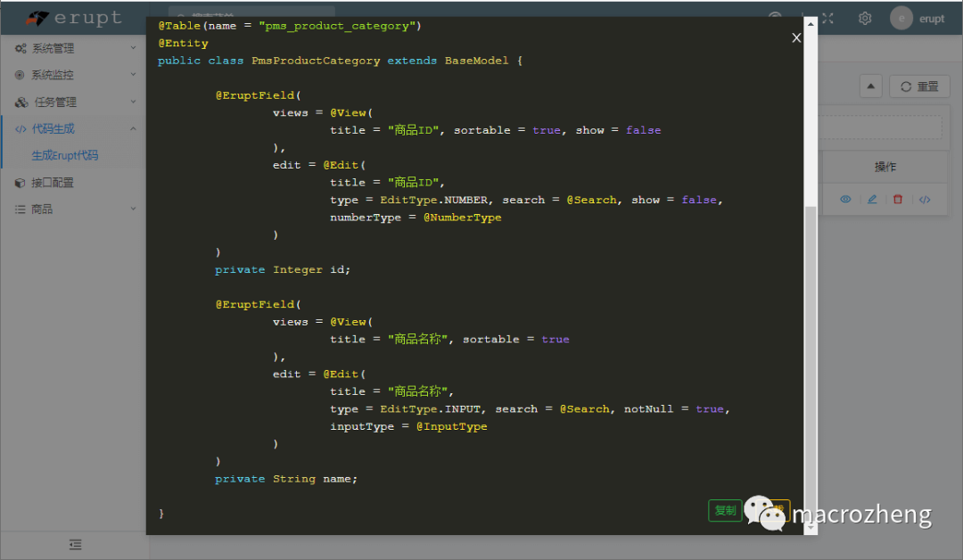The image size is (963, 560).
Task: Click the dialog vertical scrollbar thumb
Action: [x=811, y=362]
